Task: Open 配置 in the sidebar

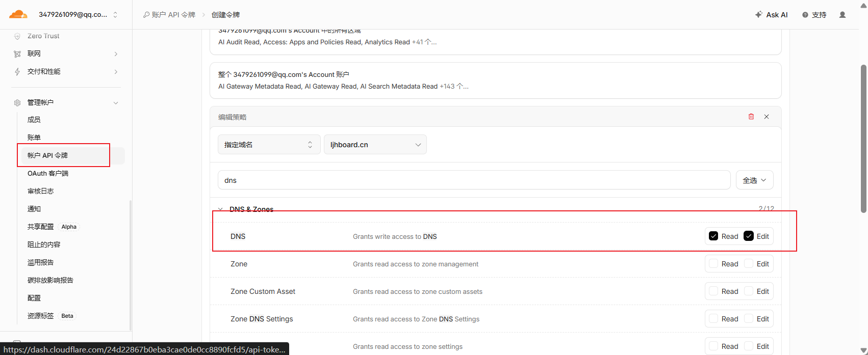Action: coord(34,298)
